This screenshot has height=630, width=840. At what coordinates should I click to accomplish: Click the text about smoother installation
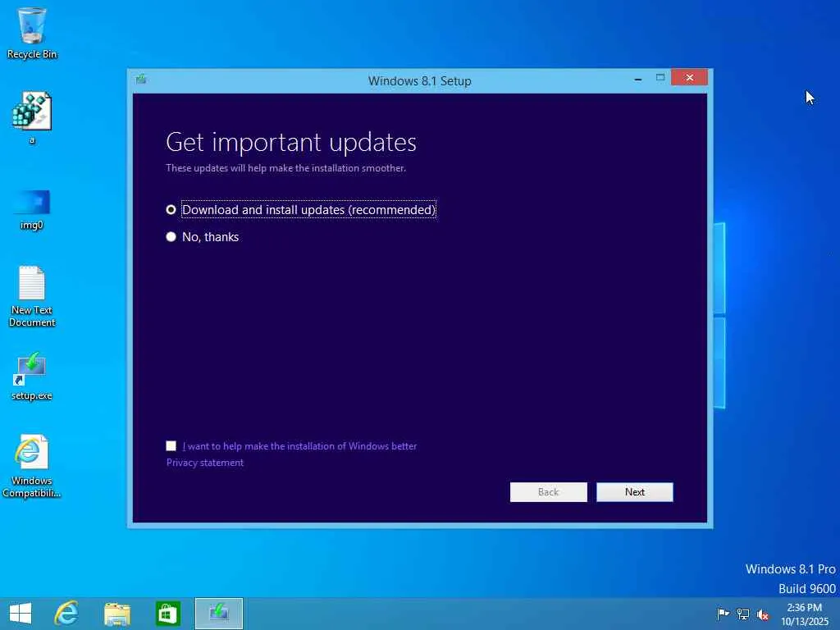285,167
